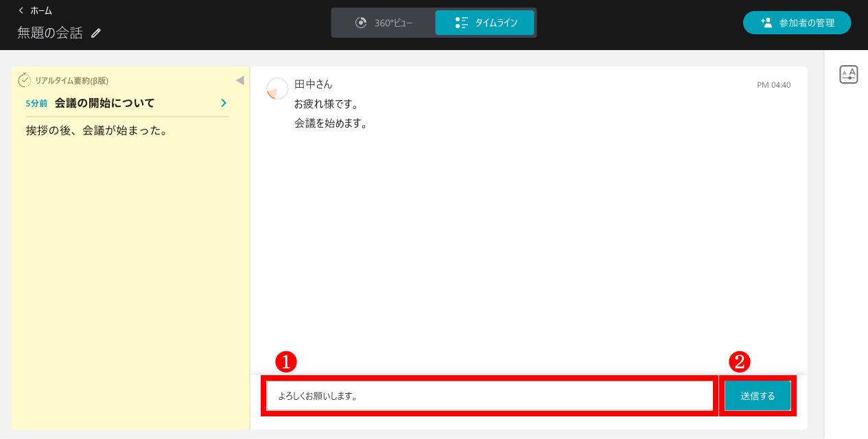Toggle the view to タイムライン
Screen dimensions: 868x439
click(484, 21)
